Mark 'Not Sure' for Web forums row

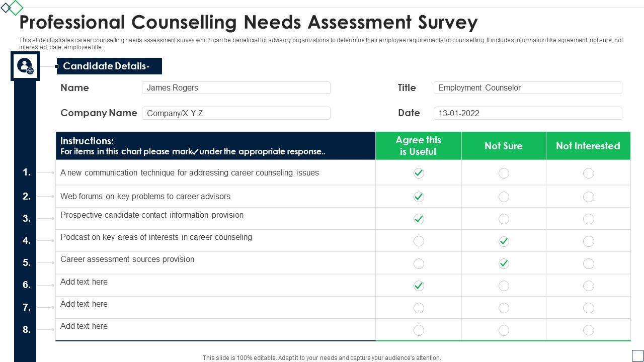tap(504, 197)
